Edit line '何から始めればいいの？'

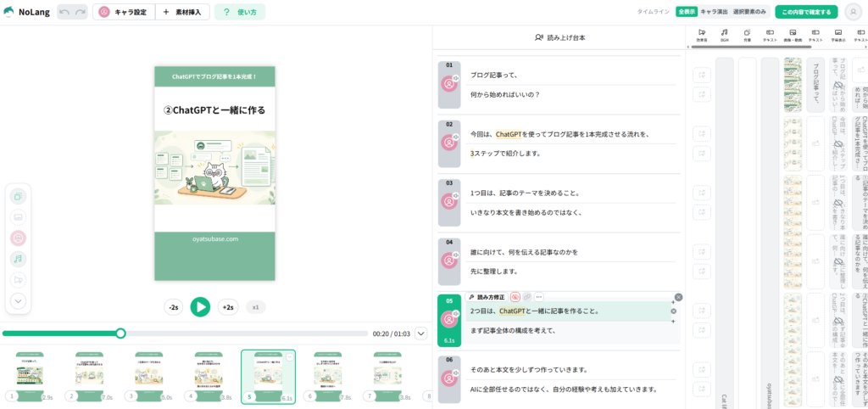click(x=570, y=95)
